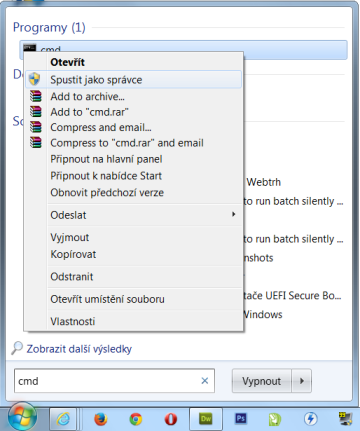Screen dimensions: 360x431
Task: Select Add to "cmd.rar" entry
Action: point(133,112)
